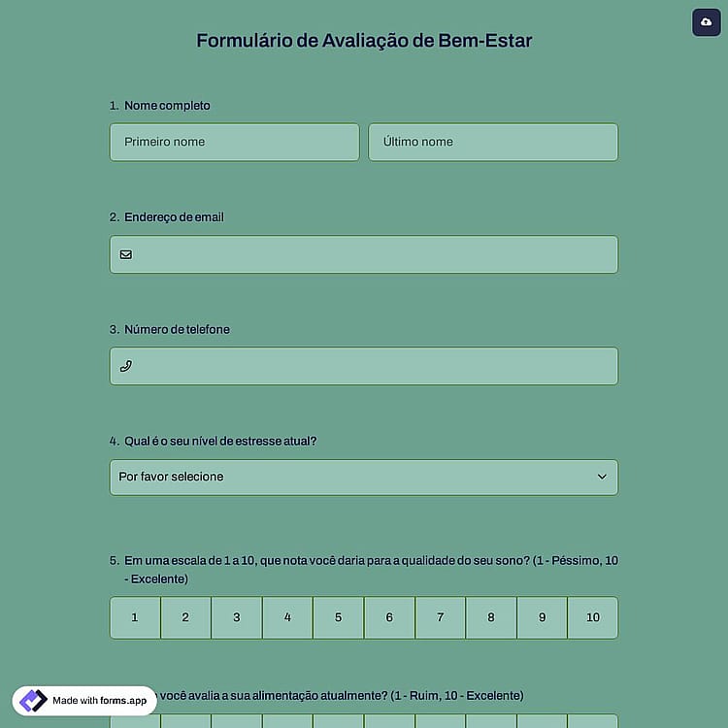
Task: Click the Número de telefone text field
Action: coord(364,366)
